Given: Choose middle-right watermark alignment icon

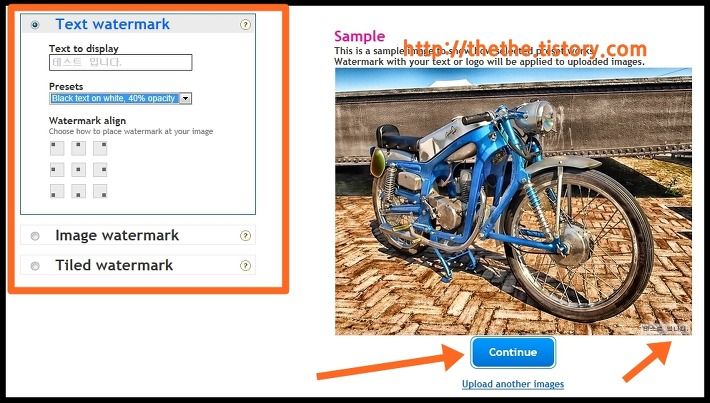Looking at the screenshot, I should click(x=100, y=170).
